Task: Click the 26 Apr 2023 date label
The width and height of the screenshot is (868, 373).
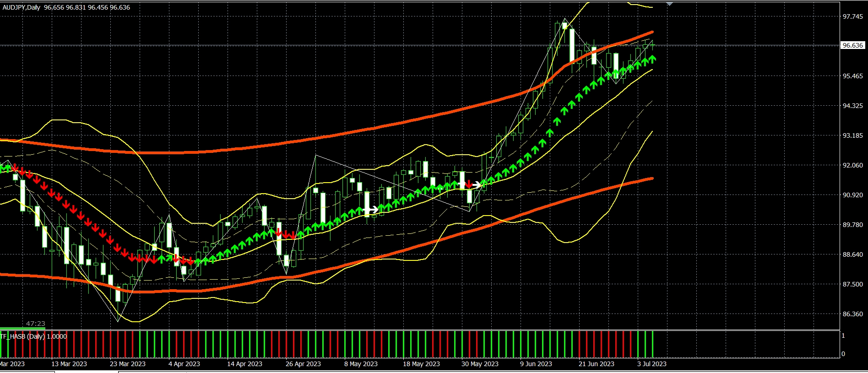Action: click(x=303, y=364)
